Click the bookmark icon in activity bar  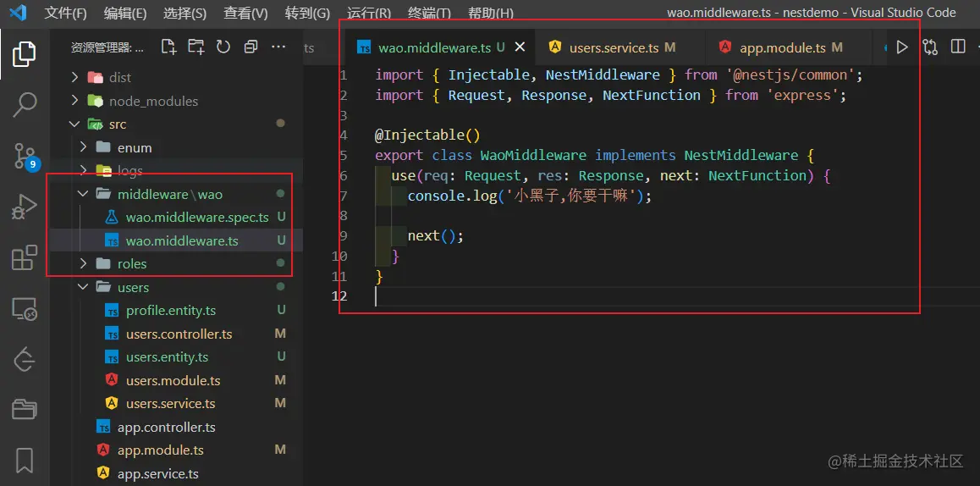pyautogui.click(x=25, y=461)
